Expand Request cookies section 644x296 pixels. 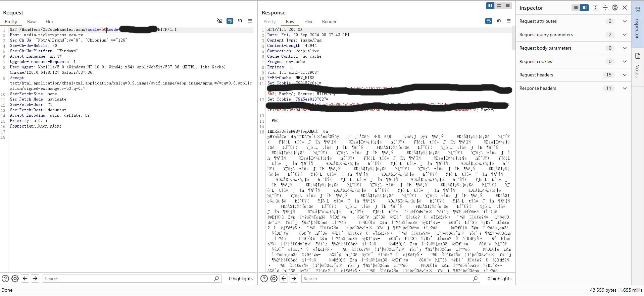[574, 61]
